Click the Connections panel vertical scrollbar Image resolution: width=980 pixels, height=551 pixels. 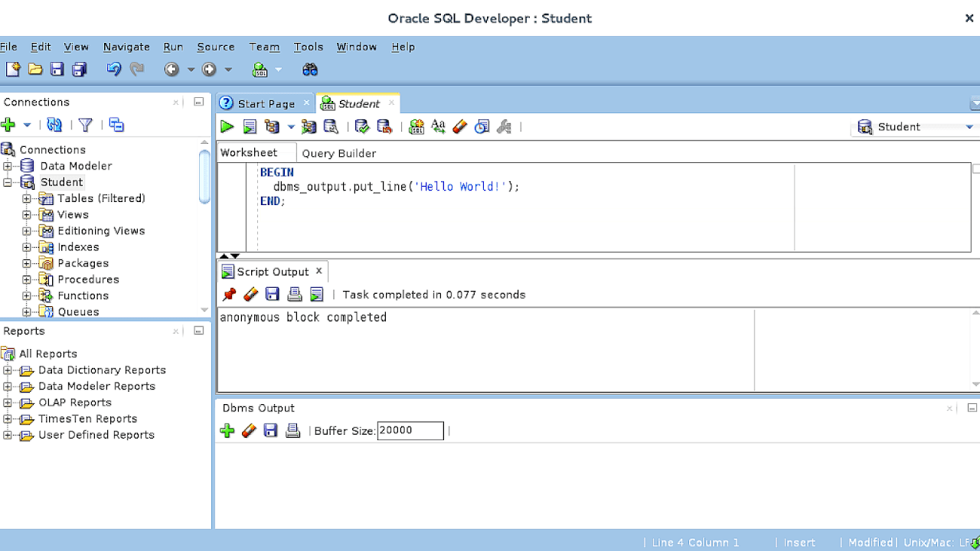point(204,177)
